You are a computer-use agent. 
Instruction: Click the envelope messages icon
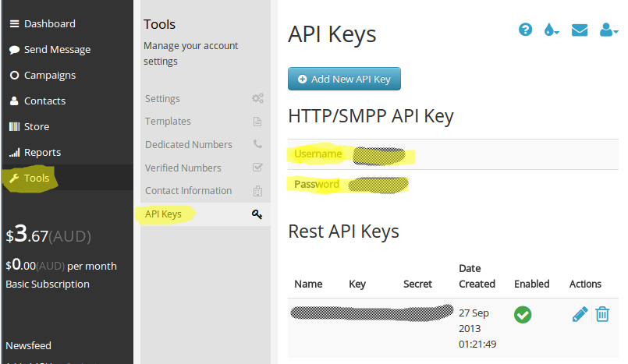[x=579, y=30]
